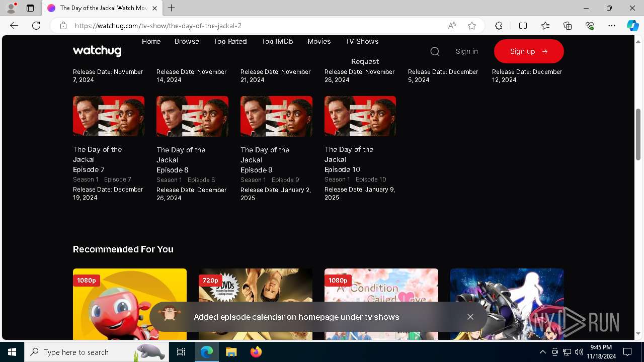The image size is (644, 362).
Task: Click the Windows taskbar search box
Action: point(96,352)
